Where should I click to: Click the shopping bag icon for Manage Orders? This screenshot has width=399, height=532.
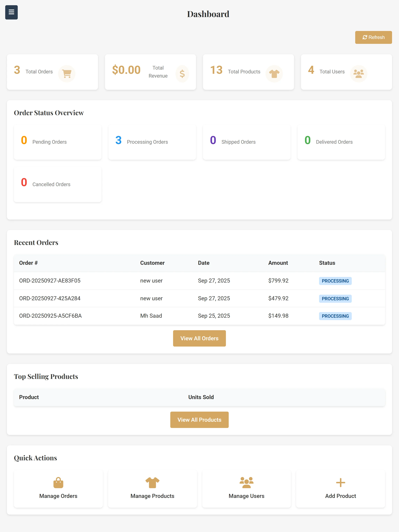coord(58,482)
